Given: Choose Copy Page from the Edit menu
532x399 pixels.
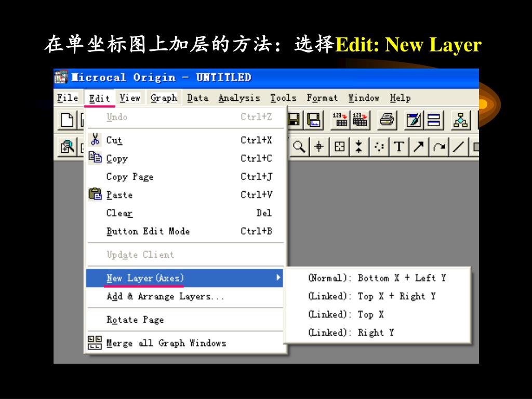Looking at the screenshot, I should tap(185, 177).
